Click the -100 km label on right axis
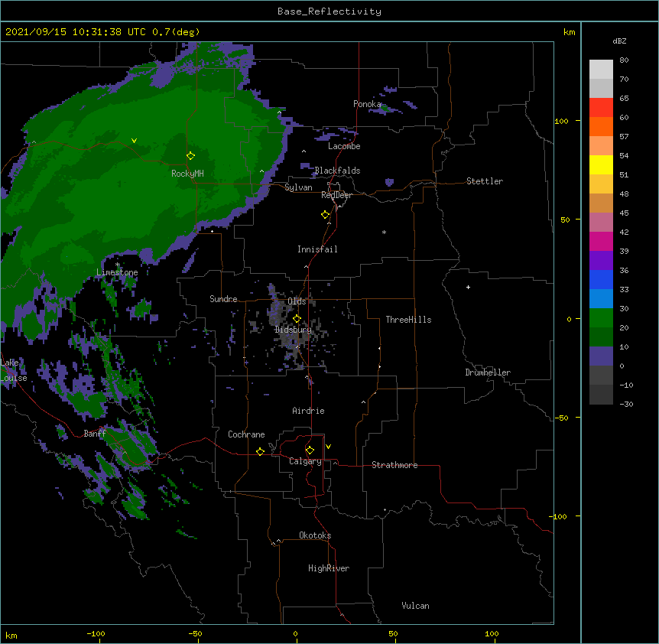The image size is (659, 644). coord(559,516)
